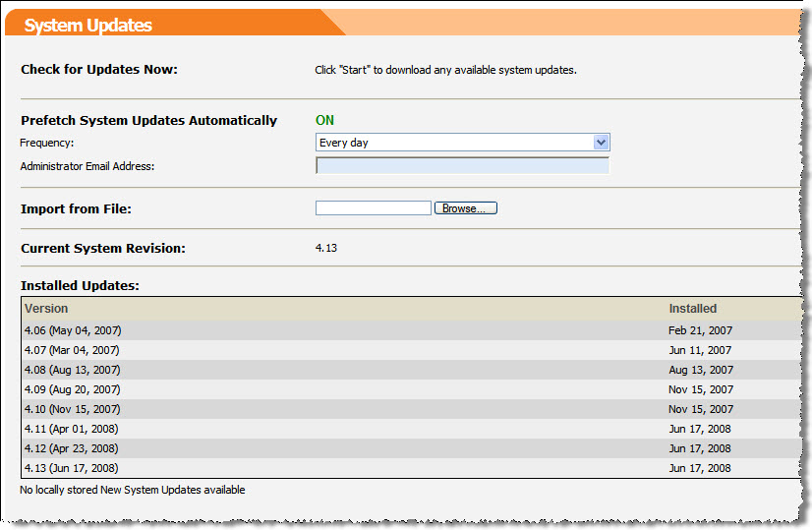Choose the 4.09 (Aug 20, 2007) update

pos(72,389)
